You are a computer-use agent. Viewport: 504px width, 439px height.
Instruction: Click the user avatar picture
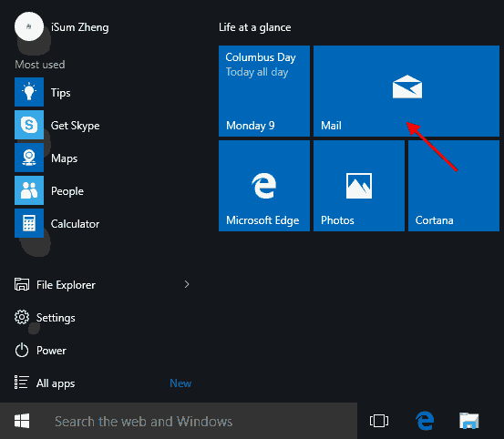coord(29,26)
